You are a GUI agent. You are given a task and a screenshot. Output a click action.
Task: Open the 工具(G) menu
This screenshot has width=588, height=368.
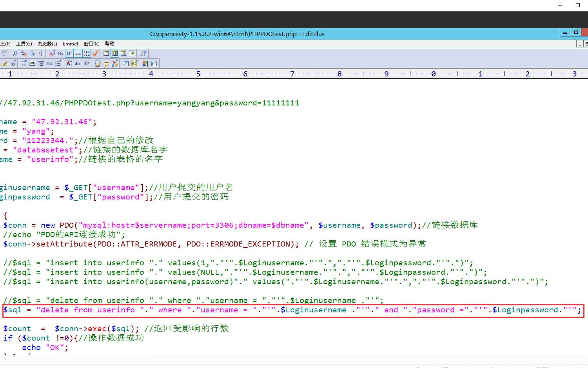[x=24, y=44]
